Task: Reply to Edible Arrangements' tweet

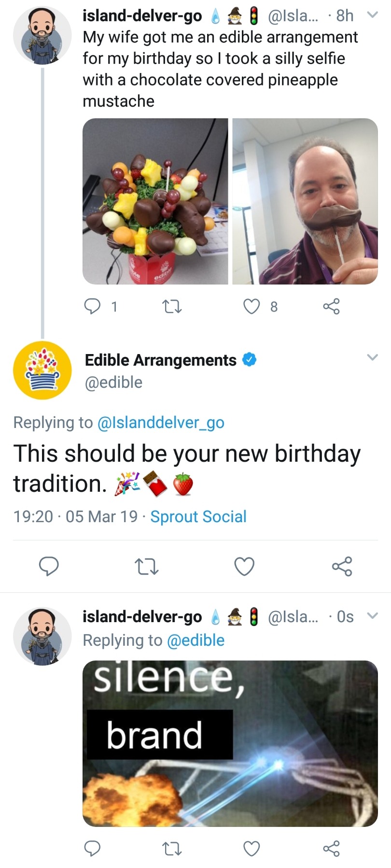Action: [x=49, y=566]
